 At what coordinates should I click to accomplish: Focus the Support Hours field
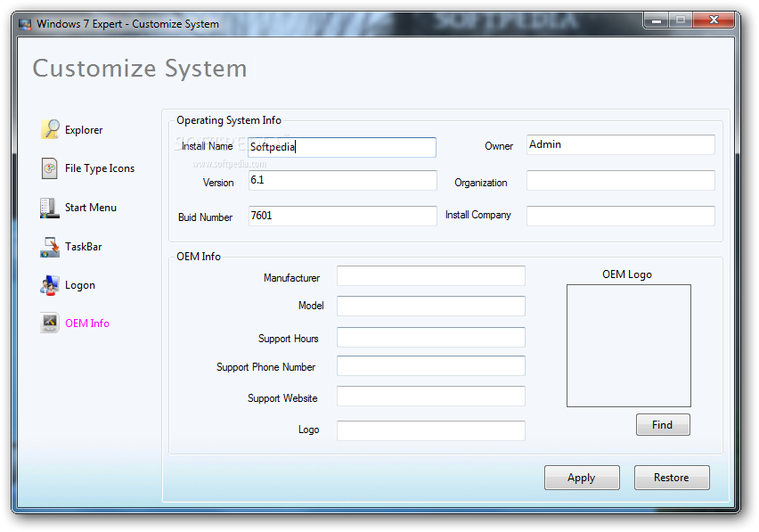[431, 338]
